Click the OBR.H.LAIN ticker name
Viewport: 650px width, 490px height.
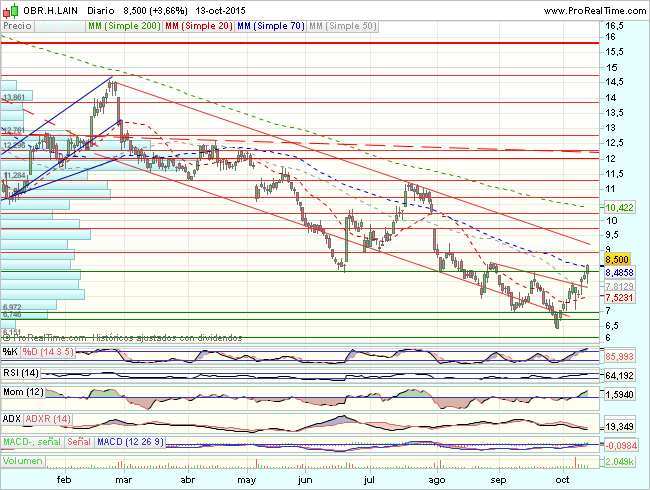(x=52, y=8)
